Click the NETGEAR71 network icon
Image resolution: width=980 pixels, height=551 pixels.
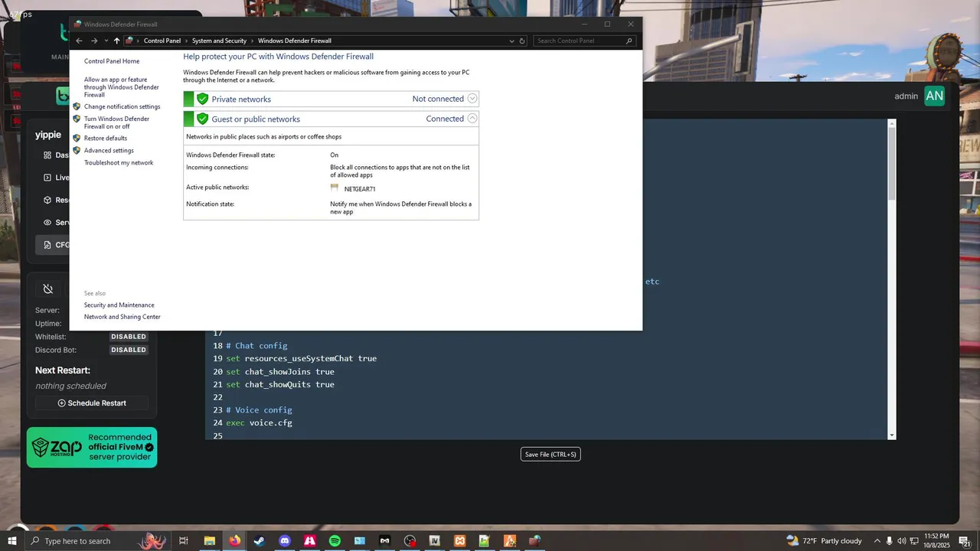point(335,187)
